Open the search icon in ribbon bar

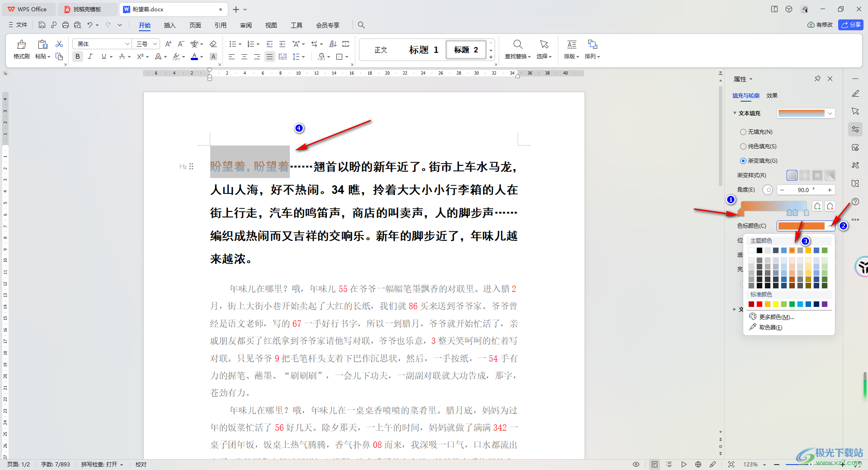pos(361,25)
